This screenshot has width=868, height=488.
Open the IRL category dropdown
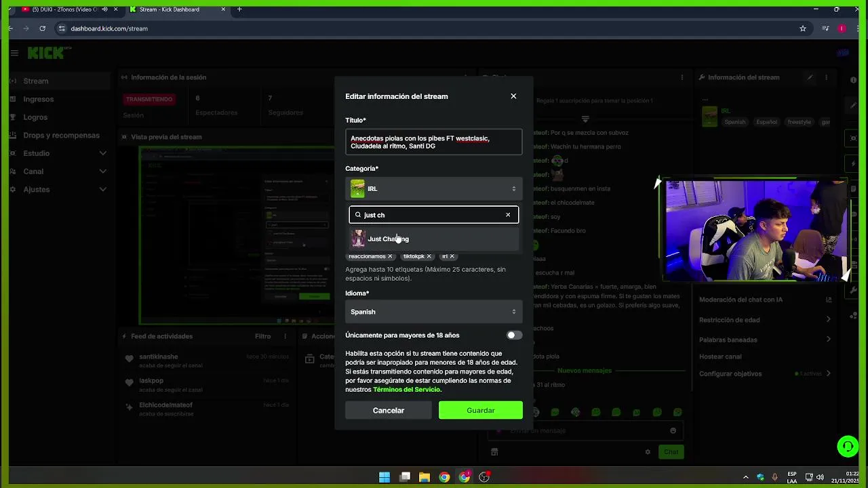point(434,188)
